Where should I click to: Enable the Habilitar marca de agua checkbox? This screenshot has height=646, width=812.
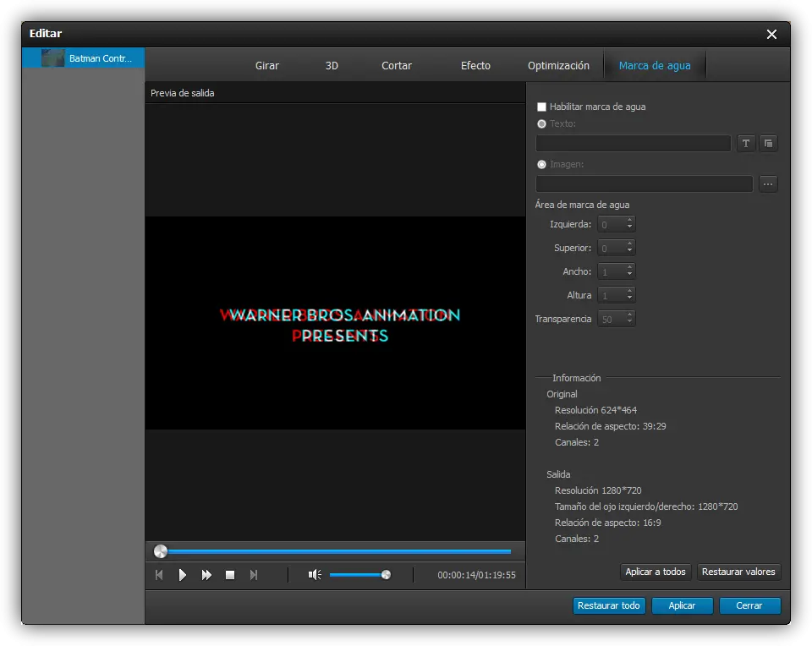(542, 107)
